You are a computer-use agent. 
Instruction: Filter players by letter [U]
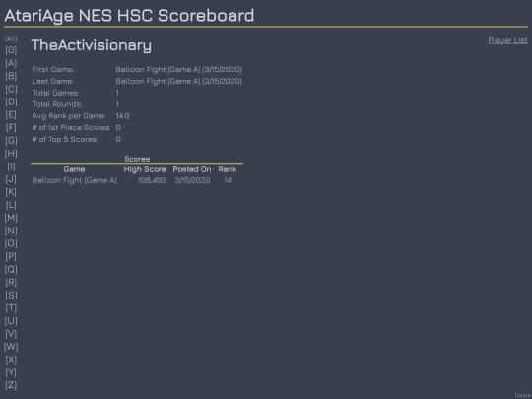point(11,321)
